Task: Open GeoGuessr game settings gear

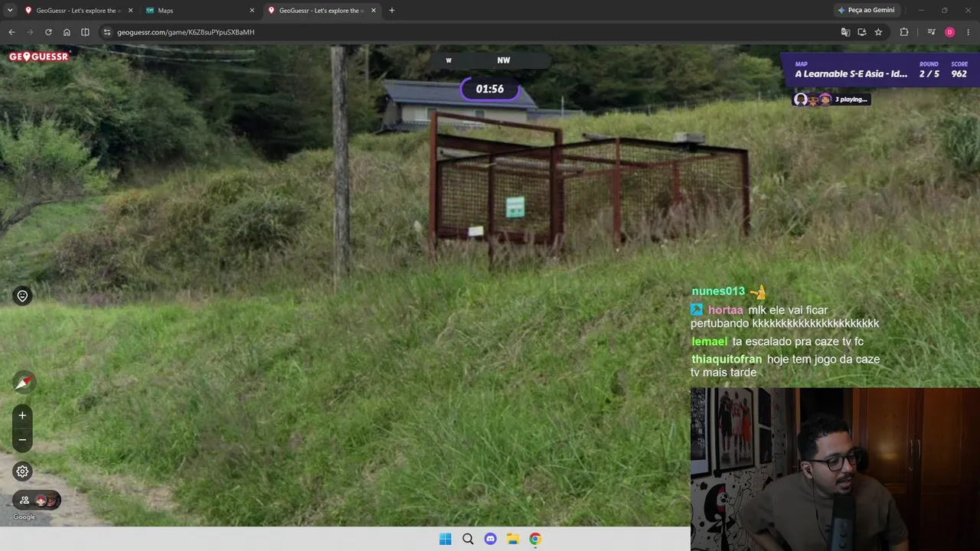Action: 22,471
